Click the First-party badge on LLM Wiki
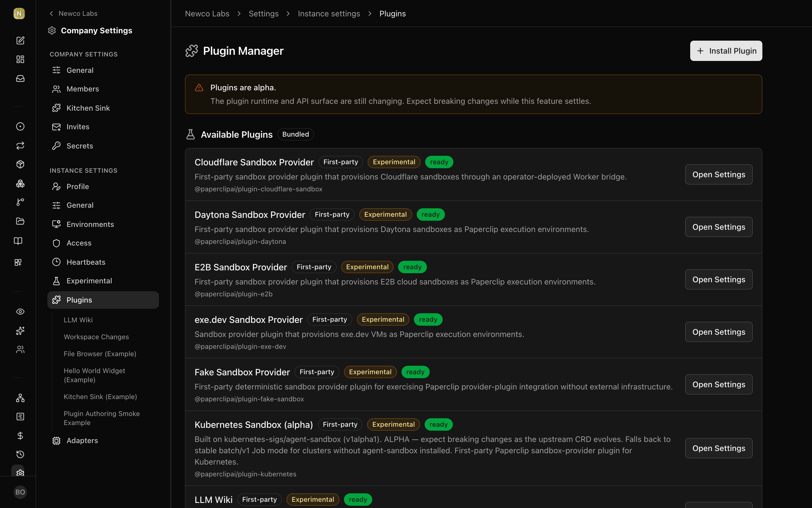The image size is (812, 508). tap(259, 500)
